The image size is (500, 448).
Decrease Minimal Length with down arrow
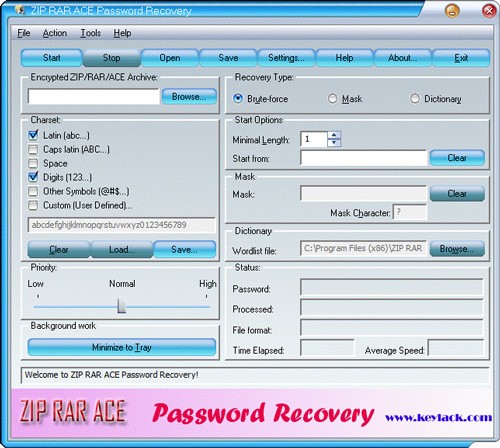point(334,143)
